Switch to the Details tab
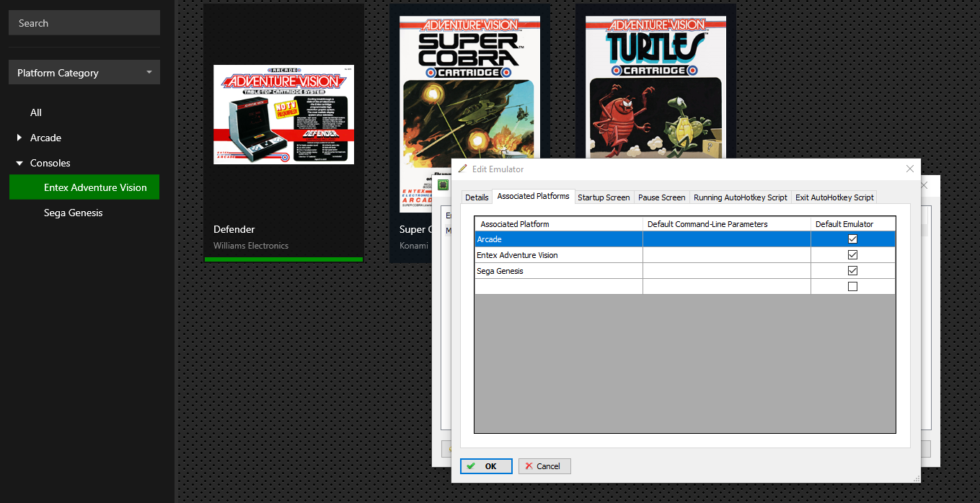The image size is (980, 503). pyautogui.click(x=477, y=197)
